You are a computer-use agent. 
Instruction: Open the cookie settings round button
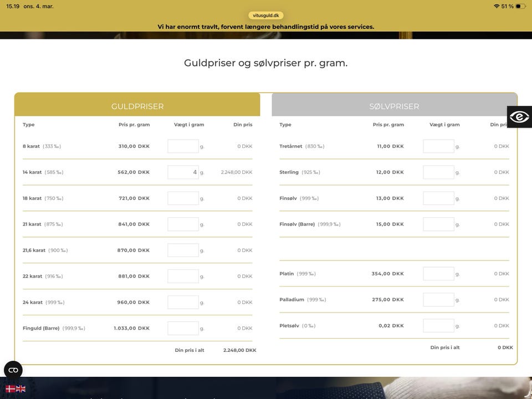[x=13, y=370]
